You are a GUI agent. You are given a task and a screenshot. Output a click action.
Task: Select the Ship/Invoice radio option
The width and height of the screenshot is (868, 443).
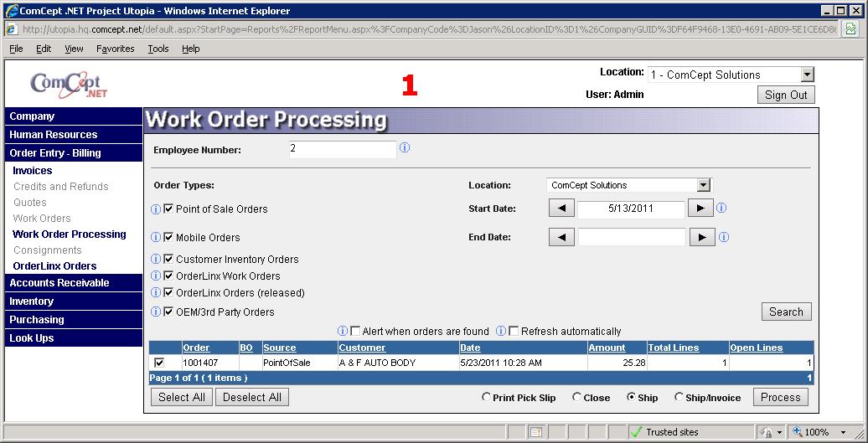(677, 398)
